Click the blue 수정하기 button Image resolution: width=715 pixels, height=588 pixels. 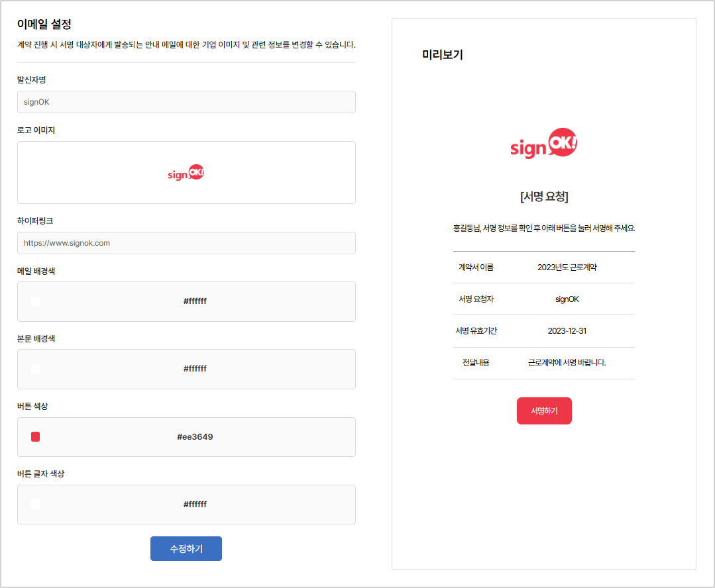(x=186, y=548)
